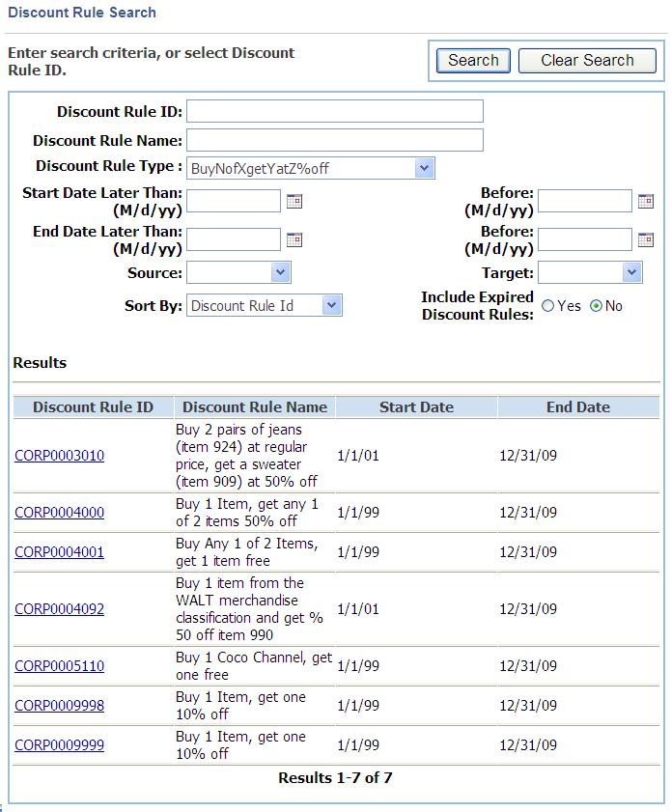The width and height of the screenshot is (671, 812).
Task: Open discount rule CORP0004001
Action: [x=60, y=552]
